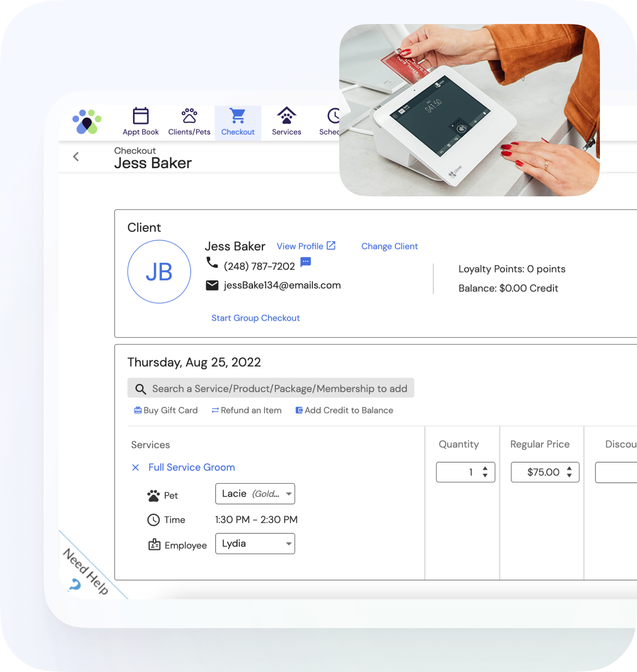
Task: Open the Appt Book calendar icon
Action: 140,116
